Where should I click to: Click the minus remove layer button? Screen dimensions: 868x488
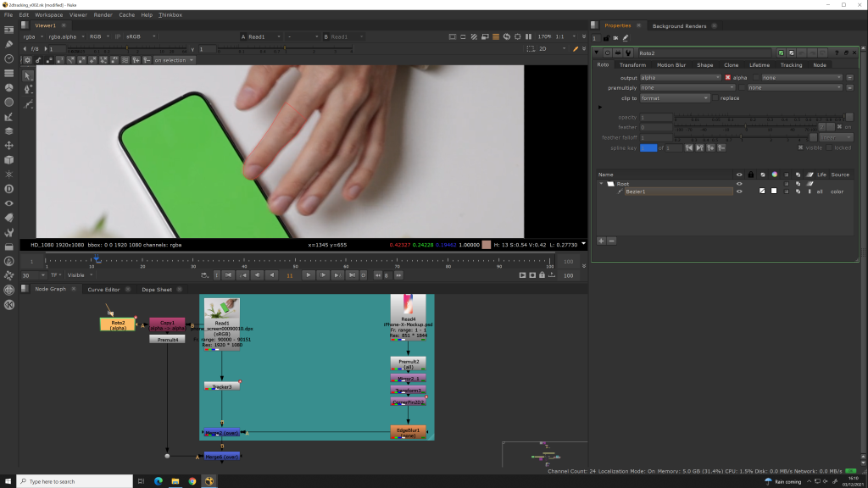(x=611, y=241)
